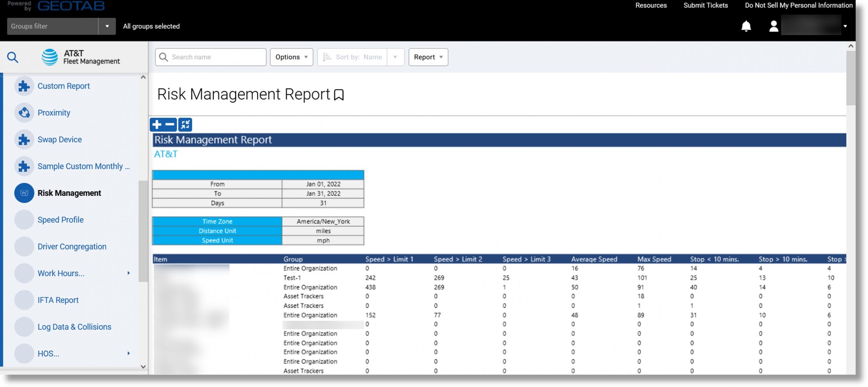Viewport: 868px width, 387px height.
Task: Open the notifications bell
Action: pyautogui.click(x=746, y=26)
